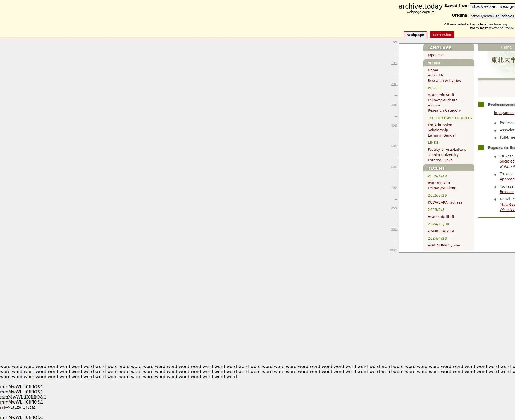This screenshot has width=515, height=420.
Task: Open Scholarship information link
Action: pyautogui.click(x=437, y=130)
